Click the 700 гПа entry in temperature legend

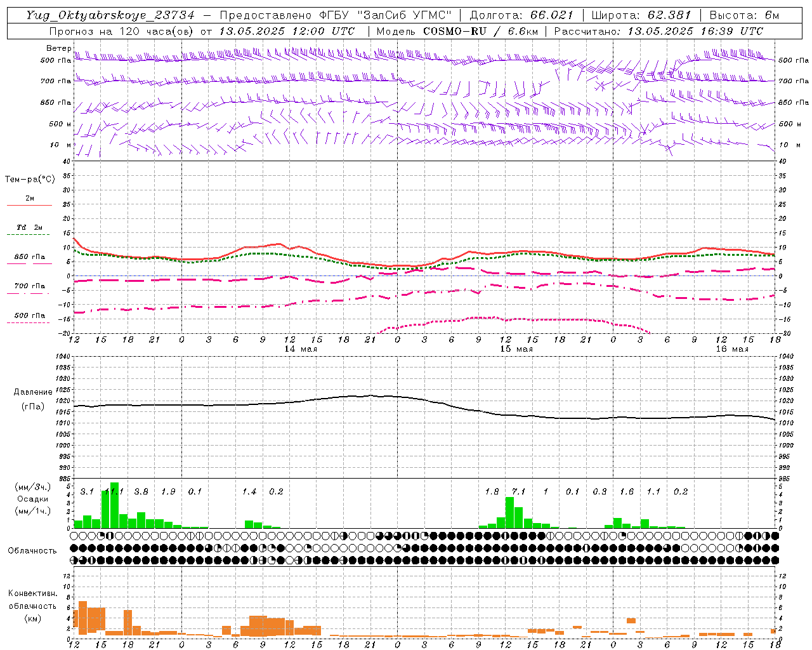click(30, 286)
